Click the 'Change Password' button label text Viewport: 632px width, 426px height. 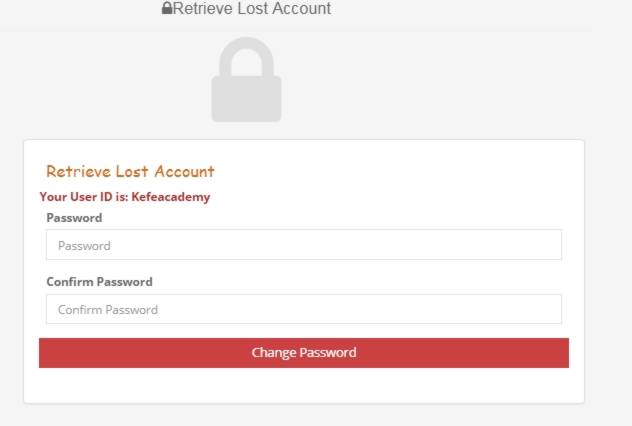coord(303,353)
